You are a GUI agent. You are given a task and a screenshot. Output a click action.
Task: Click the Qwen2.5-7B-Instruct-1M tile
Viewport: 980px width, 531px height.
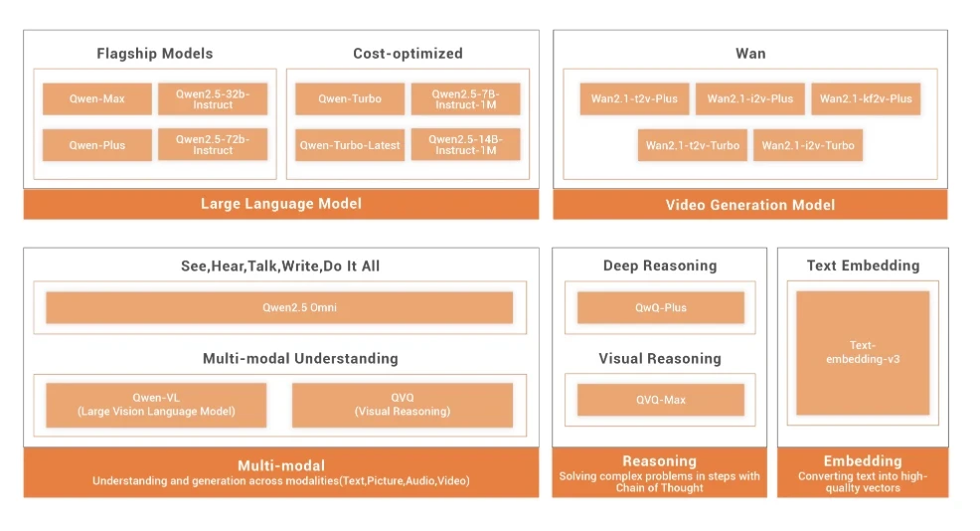click(x=465, y=98)
